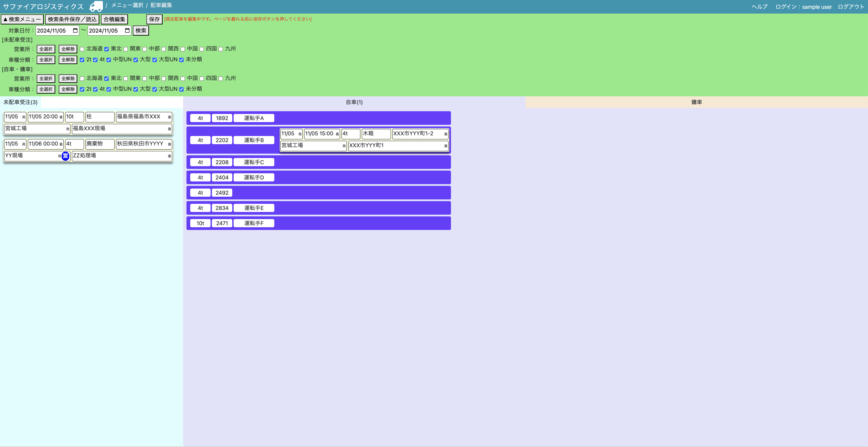The image size is (868, 447).
Task: Uncheck 大型 under 自車・傭車 車種分類
Action: [135, 89]
